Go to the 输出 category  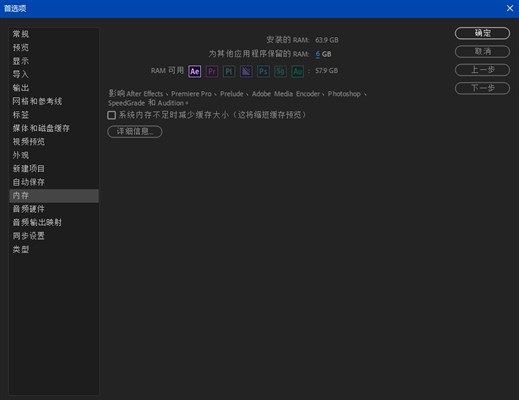click(x=54, y=88)
